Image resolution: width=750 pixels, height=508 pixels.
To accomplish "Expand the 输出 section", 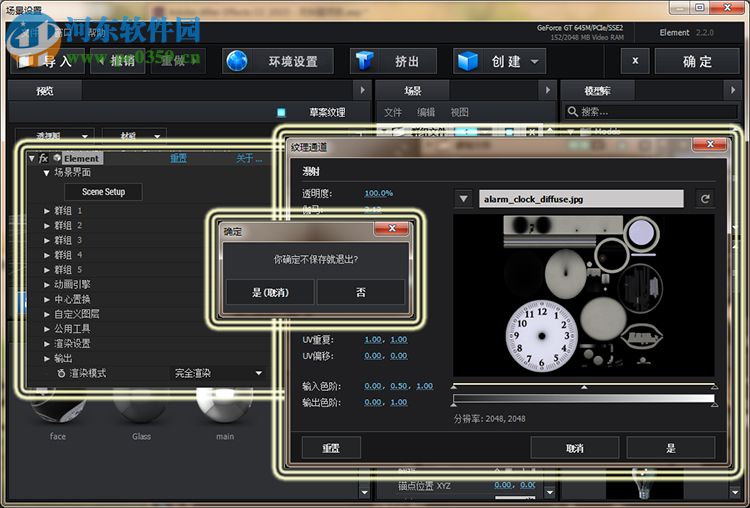I will coord(46,359).
